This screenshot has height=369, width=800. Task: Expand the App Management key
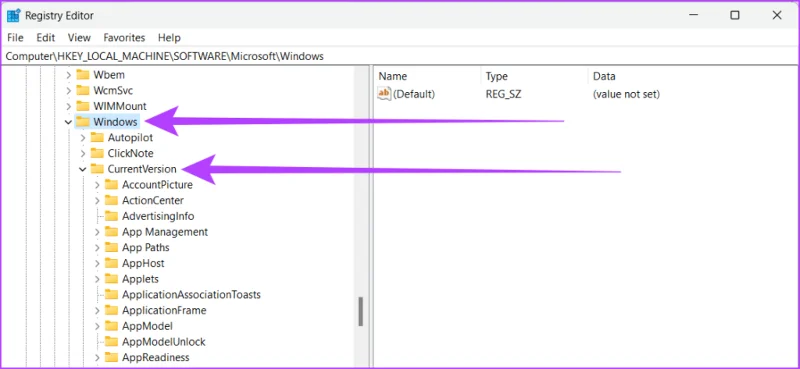(97, 232)
